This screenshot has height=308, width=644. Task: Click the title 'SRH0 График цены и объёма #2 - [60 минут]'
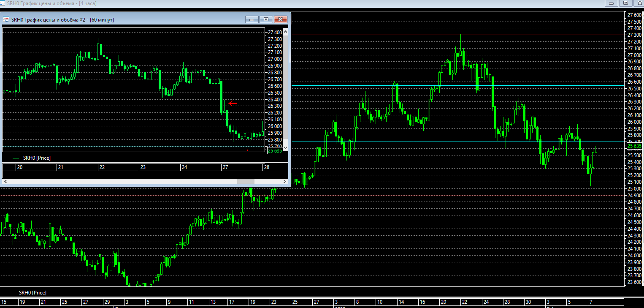point(62,20)
